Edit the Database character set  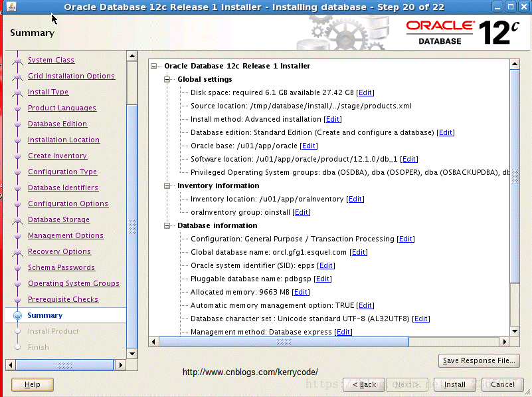pos(421,319)
